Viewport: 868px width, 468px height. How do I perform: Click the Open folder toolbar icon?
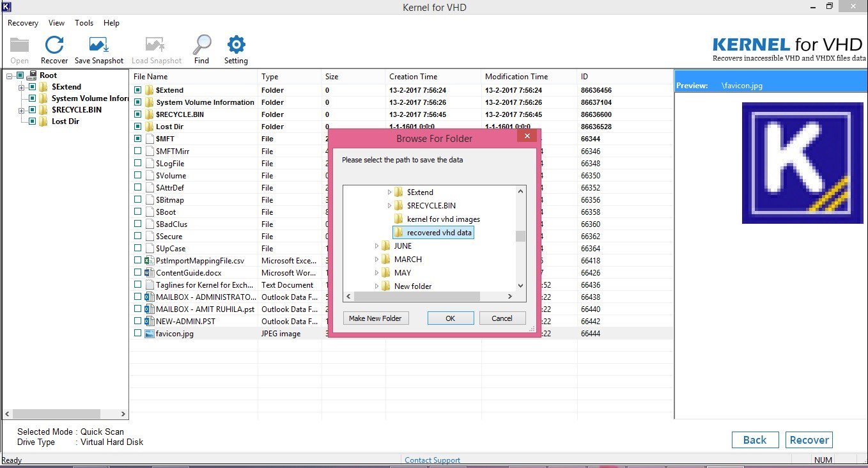pyautogui.click(x=20, y=45)
